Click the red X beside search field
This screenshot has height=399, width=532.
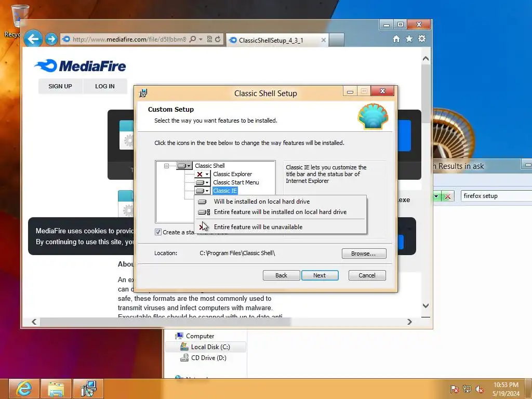point(448,196)
